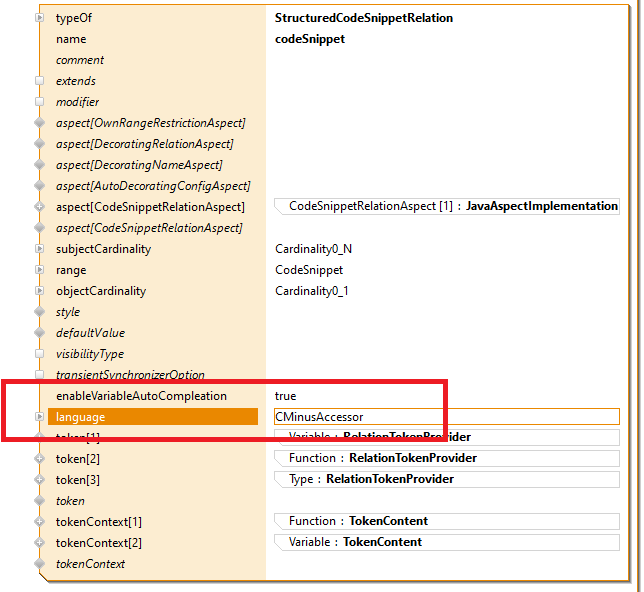Screen dimensions: 644x592
Task: Toggle the small square beside visibilityType
Action: point(39,354)
